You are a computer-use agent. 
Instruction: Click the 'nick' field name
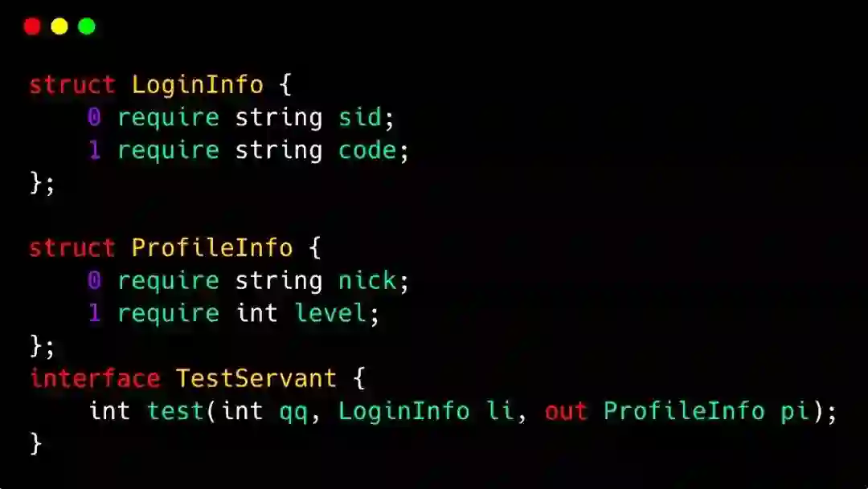[367, 280]
